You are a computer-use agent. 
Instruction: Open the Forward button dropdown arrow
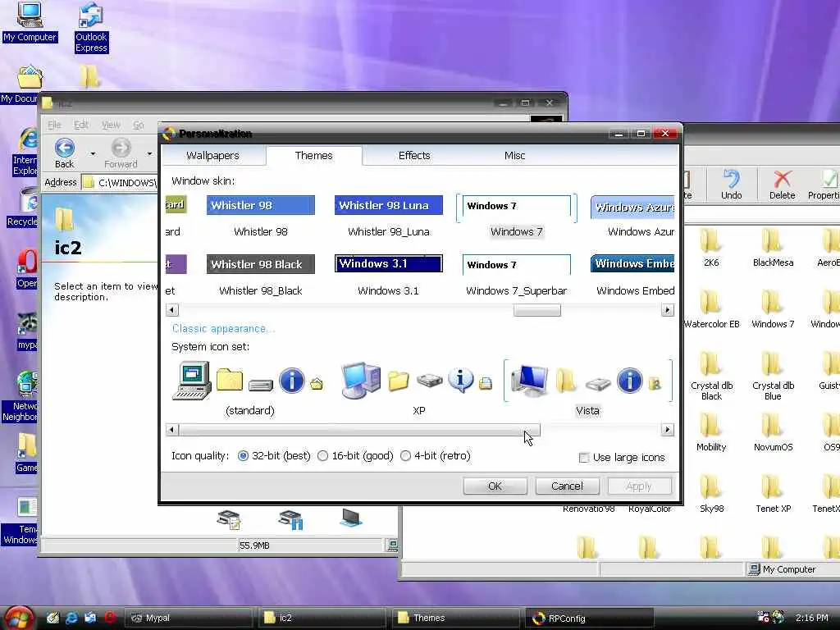[x=150, y=153]
